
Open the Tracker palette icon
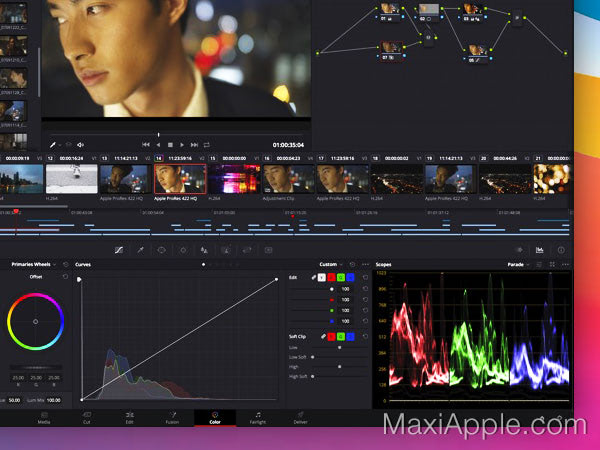[183, 250]
